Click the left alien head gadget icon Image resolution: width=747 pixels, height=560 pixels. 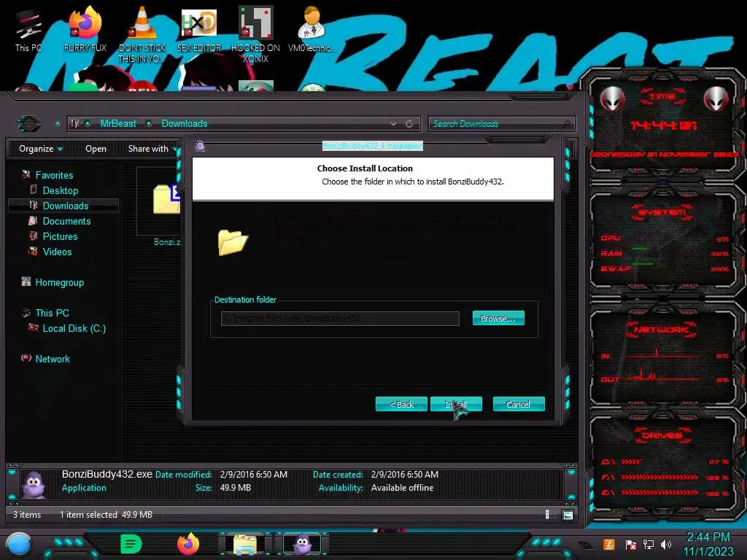[x=612, y=98]
